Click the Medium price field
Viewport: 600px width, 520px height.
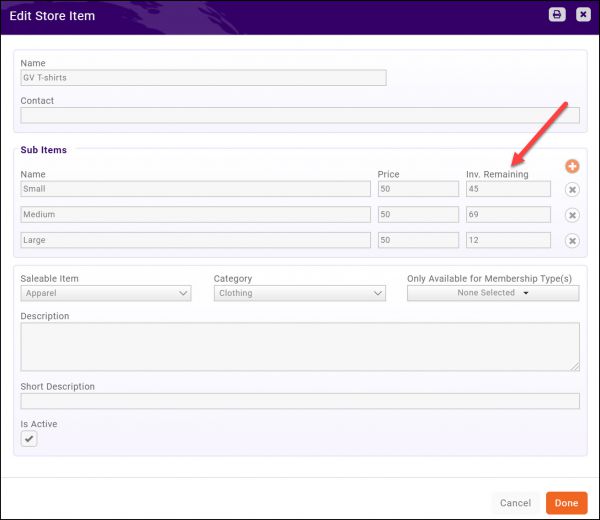[418, 214]
